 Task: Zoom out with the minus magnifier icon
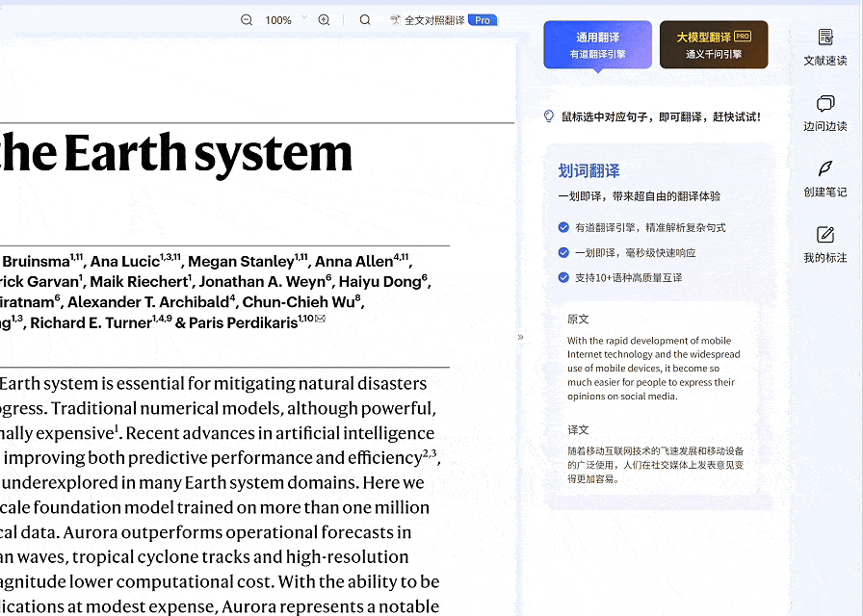[x=247, y=20]
